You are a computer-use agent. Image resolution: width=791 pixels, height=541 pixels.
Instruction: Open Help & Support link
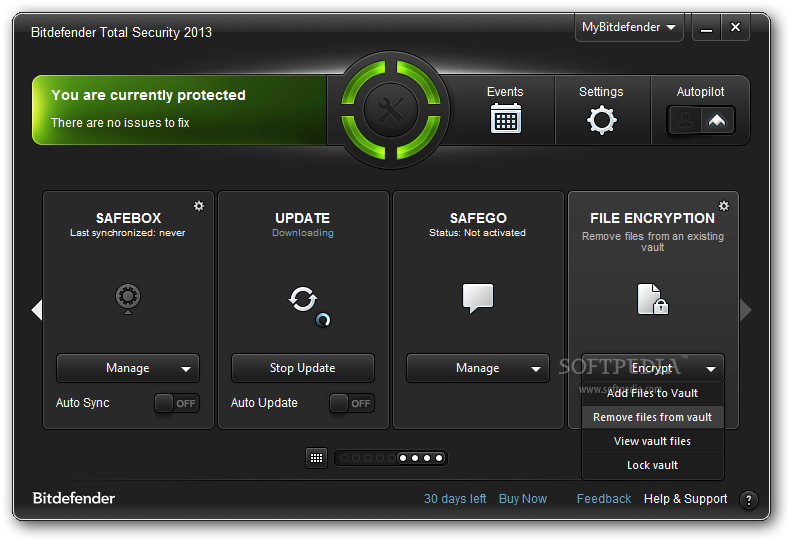click(686, 499)
